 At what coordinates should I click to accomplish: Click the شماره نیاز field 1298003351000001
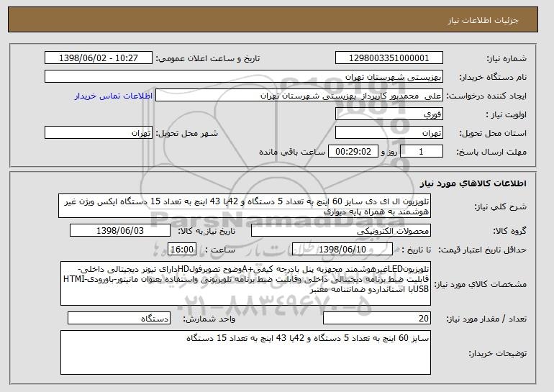[389, 58]
